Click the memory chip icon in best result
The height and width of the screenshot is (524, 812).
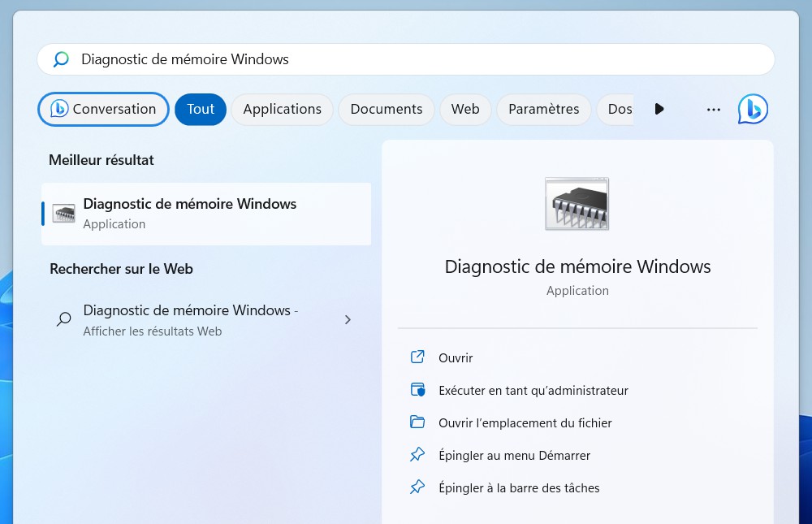[63, 214]
